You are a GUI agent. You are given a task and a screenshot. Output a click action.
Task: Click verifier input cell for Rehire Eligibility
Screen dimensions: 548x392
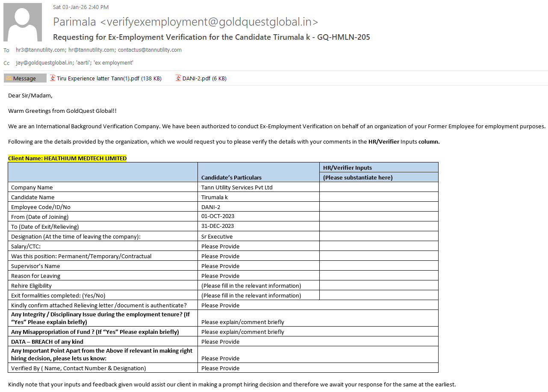click(378, 286)
